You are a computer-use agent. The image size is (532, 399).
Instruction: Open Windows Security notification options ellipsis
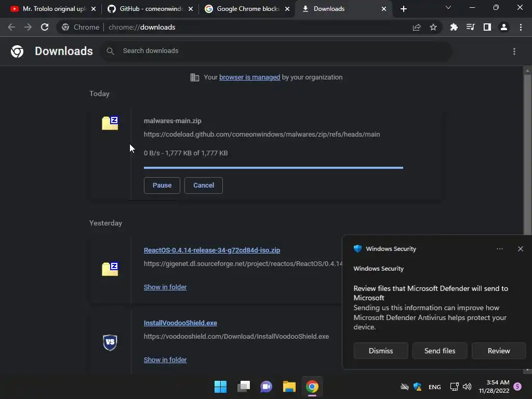pos(500,249)
